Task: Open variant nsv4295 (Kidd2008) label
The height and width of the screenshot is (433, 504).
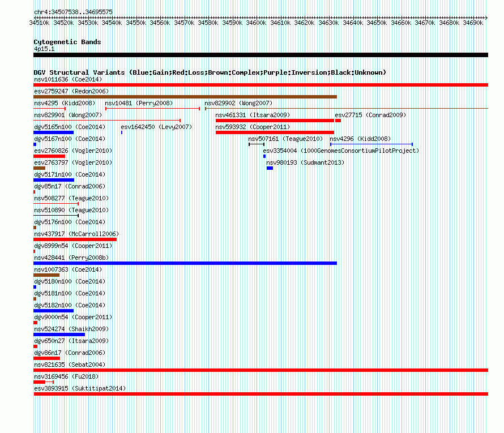Action: point(65,103)
